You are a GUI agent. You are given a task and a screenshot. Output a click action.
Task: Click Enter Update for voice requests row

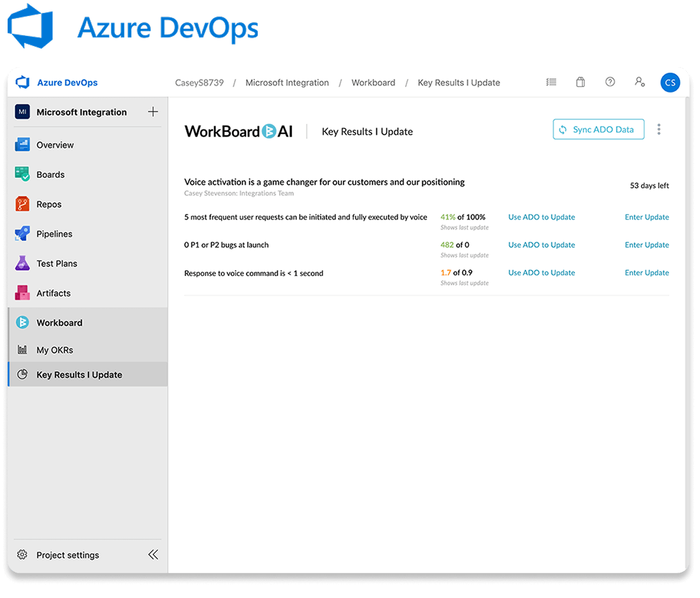(647, 217)
